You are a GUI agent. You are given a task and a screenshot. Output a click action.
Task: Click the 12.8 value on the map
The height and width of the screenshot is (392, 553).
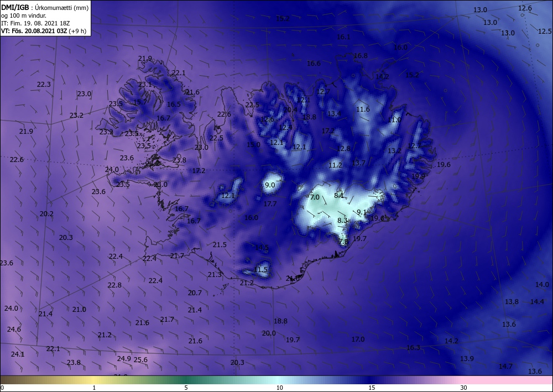point(343,148)
